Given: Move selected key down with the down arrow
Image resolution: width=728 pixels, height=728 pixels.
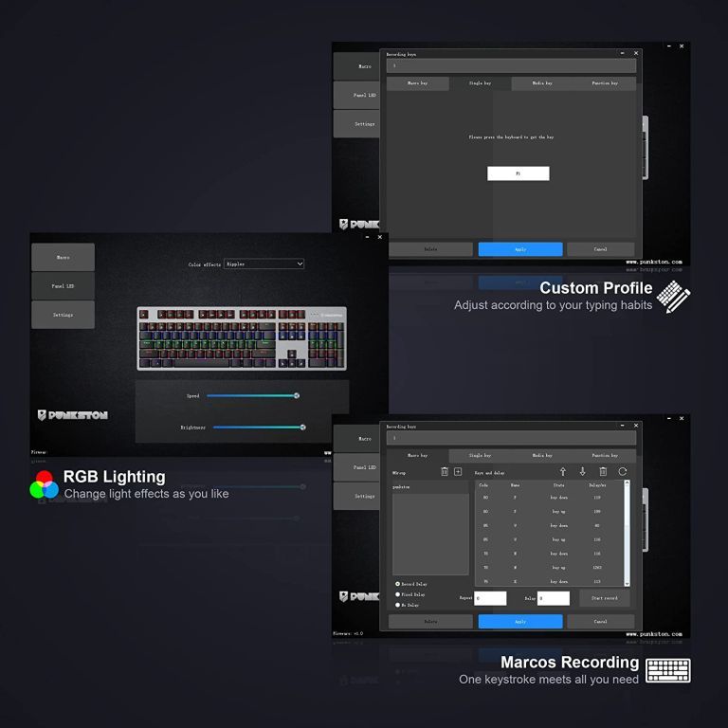Looking at the screenshot, I should (582, 471).
